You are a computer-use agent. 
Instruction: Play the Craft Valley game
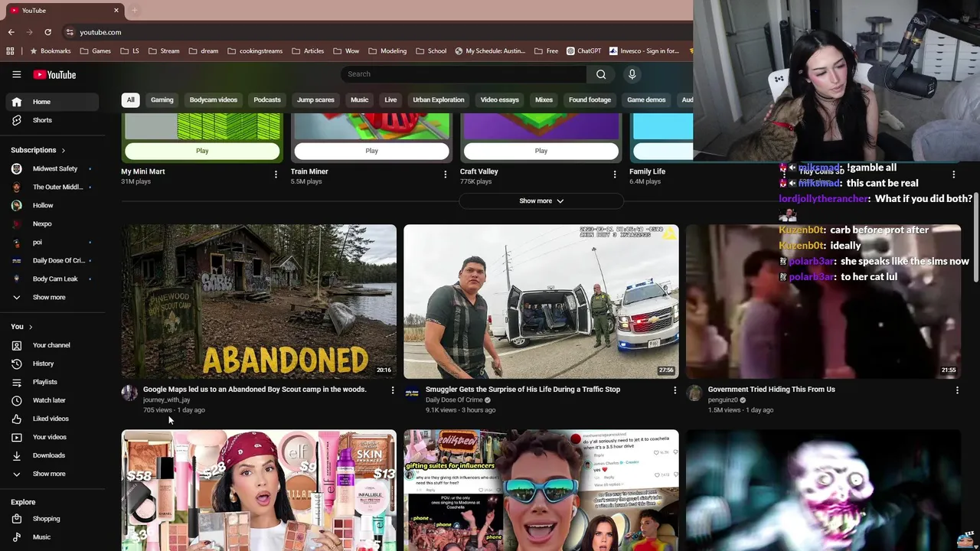coord(541,151)
